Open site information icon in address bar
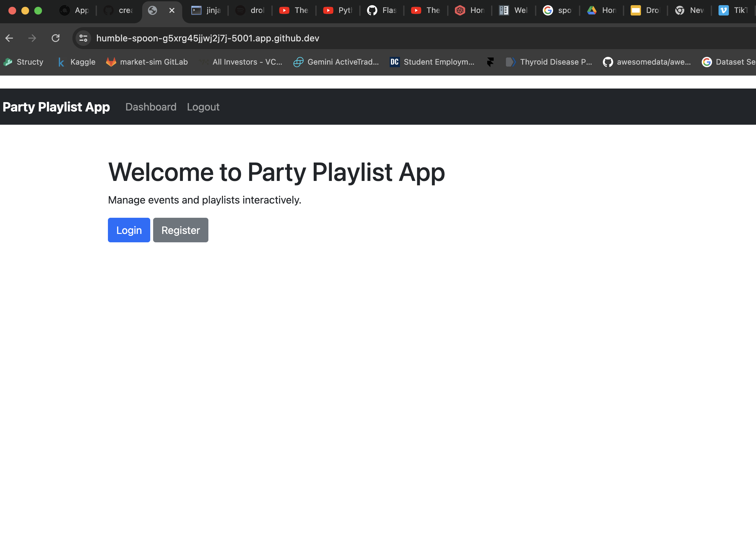Viewport: 756px width, 557px height. click(83, 38)
